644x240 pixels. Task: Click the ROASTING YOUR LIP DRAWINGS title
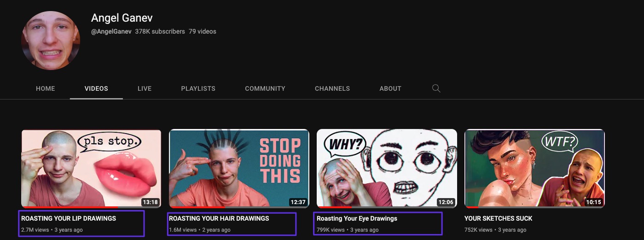69,218
